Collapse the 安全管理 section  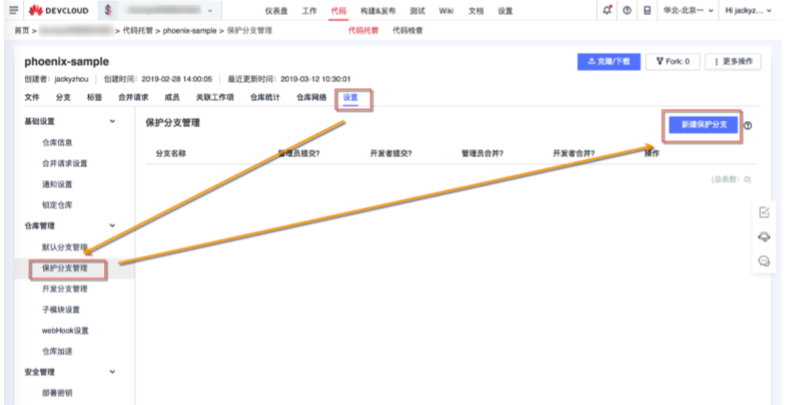[113, 372]
